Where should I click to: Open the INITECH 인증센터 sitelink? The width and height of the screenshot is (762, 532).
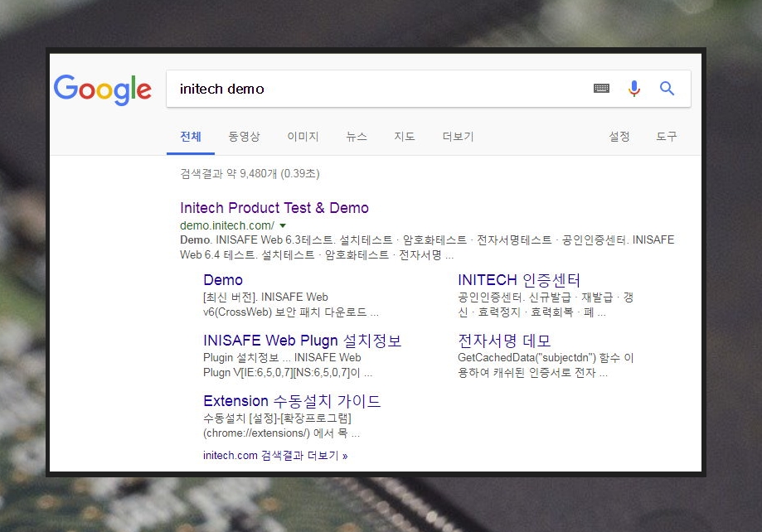pyautogui.click(x=519, y=280)
